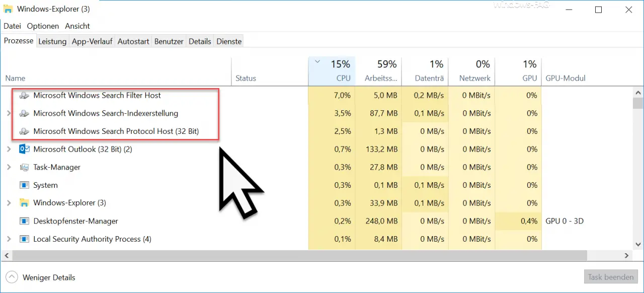Sort by the CPU column header
This screenshot has height=293, width=644.
332,71
